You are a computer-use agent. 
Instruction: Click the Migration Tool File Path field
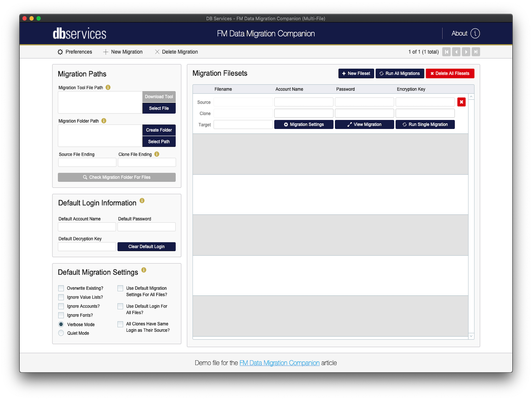[100, 102]
